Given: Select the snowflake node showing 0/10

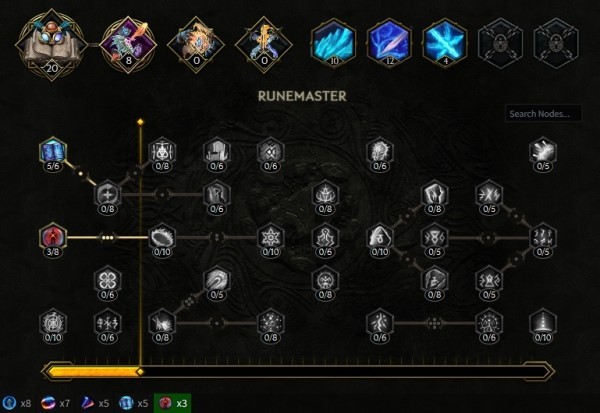Looking at the screenshot, I should coord(271,238).
